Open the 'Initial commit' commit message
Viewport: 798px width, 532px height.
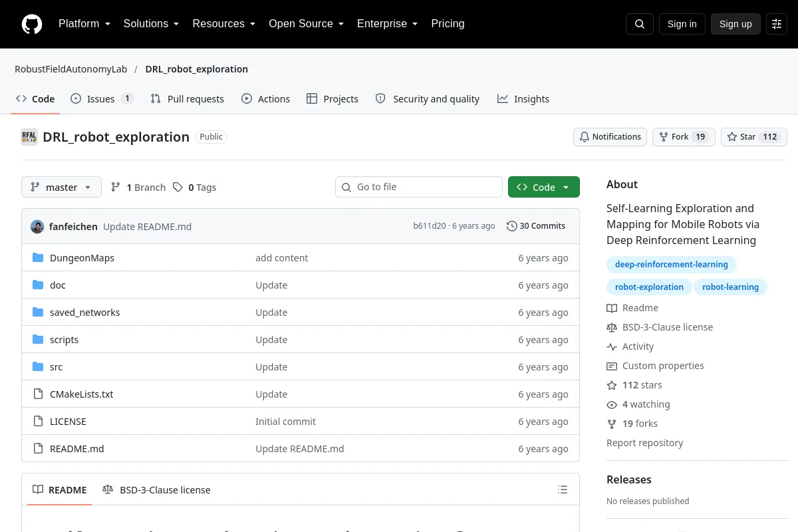pyautogui.click(x=286, y=422)
